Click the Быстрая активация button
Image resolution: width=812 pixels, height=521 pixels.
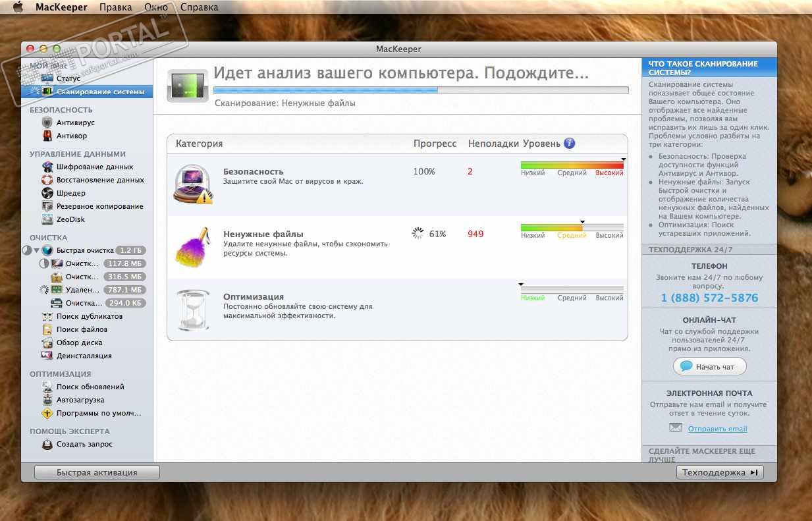point(97,472)
